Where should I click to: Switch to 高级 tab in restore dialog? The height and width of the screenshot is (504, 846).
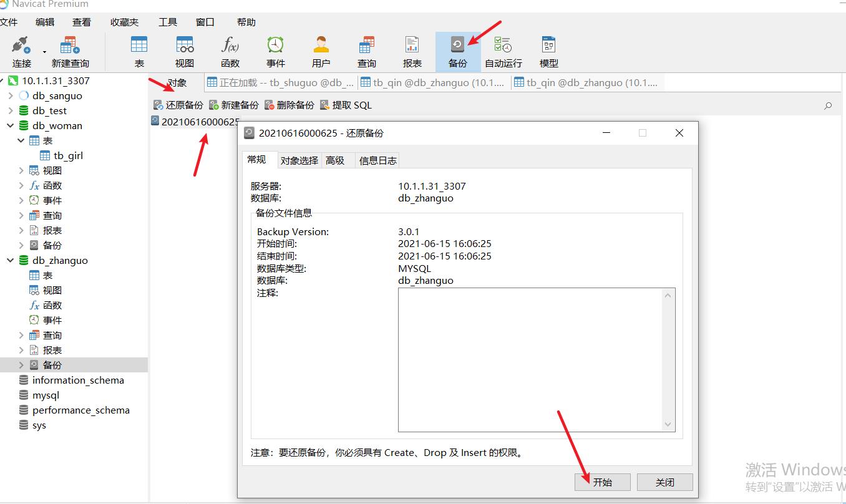point(335,160)
